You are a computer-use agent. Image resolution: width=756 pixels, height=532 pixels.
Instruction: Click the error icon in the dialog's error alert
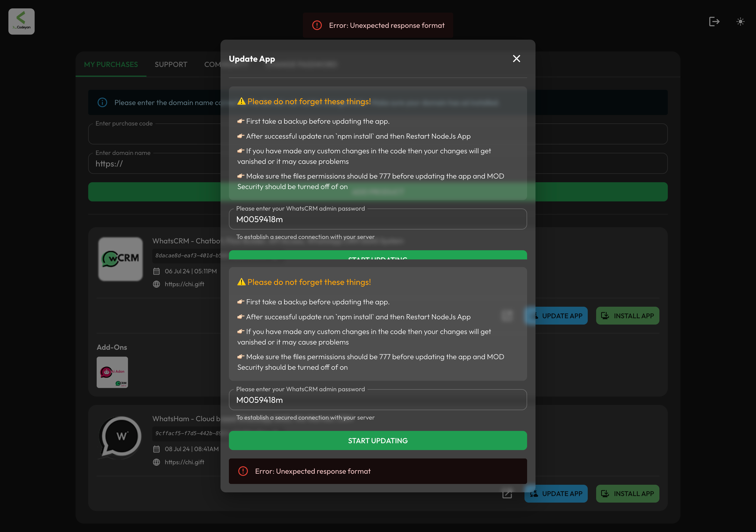click(243, 471)
